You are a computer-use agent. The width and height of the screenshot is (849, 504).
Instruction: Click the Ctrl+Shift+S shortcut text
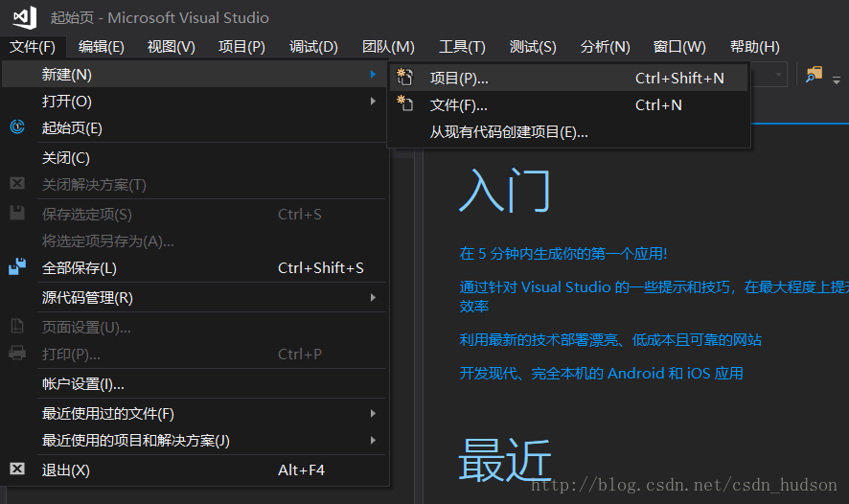point(321,268)
